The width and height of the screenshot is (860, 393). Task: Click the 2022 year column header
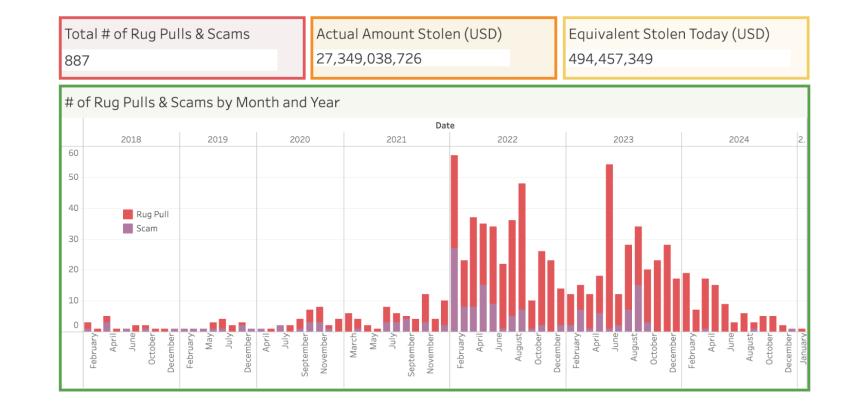[507, 140]
